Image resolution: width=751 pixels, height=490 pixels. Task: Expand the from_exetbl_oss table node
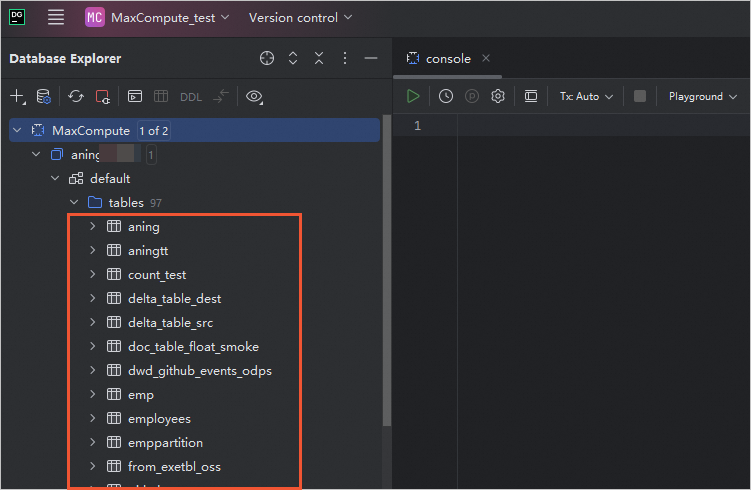pyautogui.click(x=93, y=466)
